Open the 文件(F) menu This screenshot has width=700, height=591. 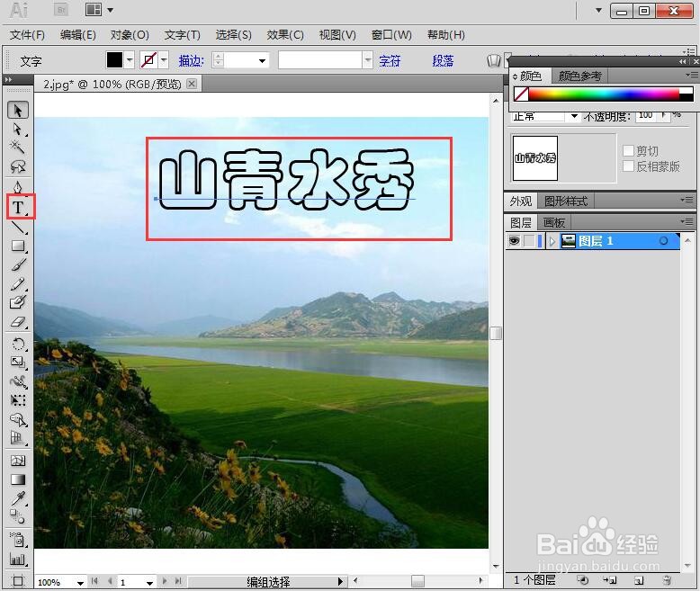coord(27,35)
